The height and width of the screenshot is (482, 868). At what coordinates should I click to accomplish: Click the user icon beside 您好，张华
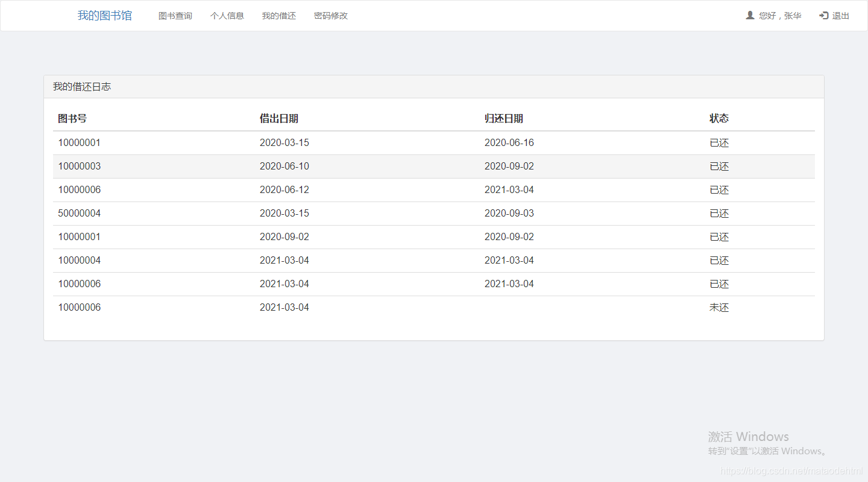750,15
